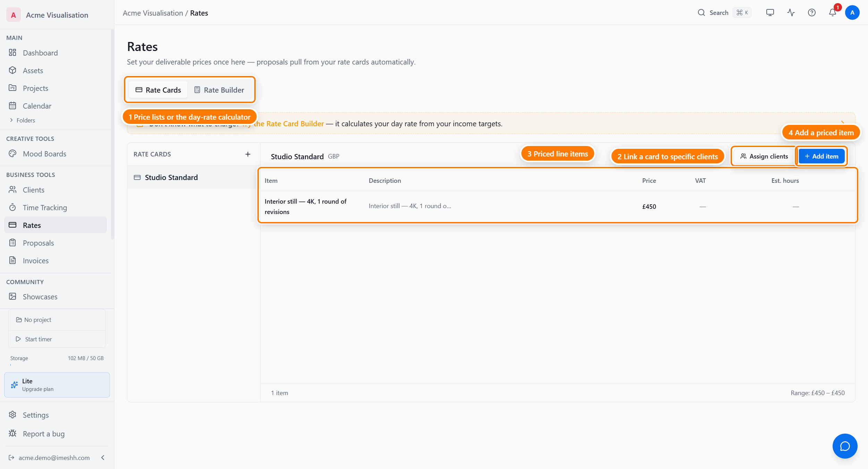Viewport: 868px width, 469px height.
Task: Click the Add item button
Action: coord(822,156)
